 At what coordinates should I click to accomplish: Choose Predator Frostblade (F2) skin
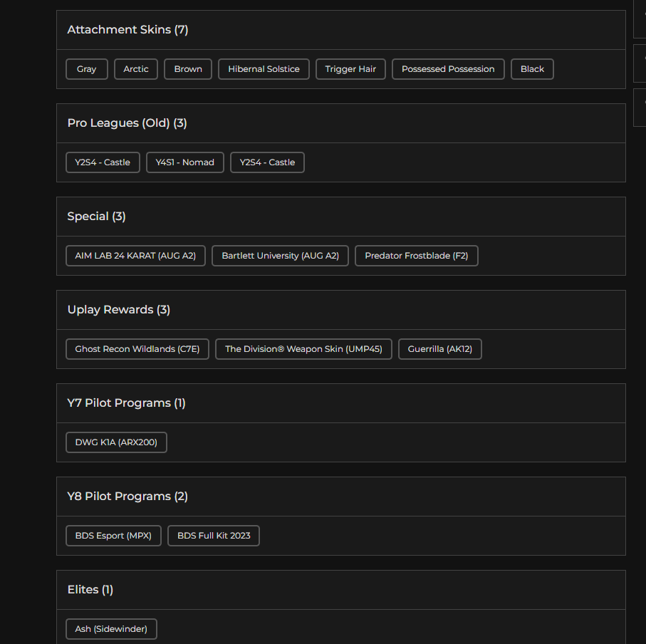click(417, 256)
